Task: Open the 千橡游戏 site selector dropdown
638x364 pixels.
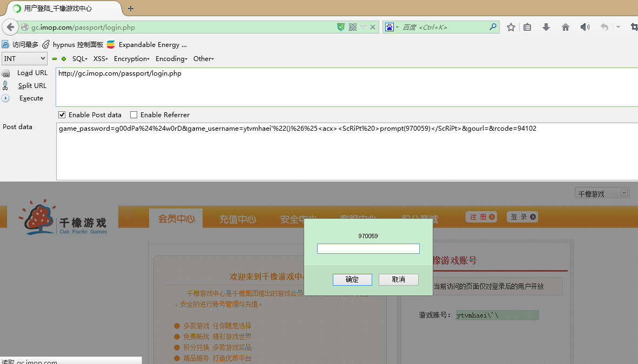Action: click(602, 193)
